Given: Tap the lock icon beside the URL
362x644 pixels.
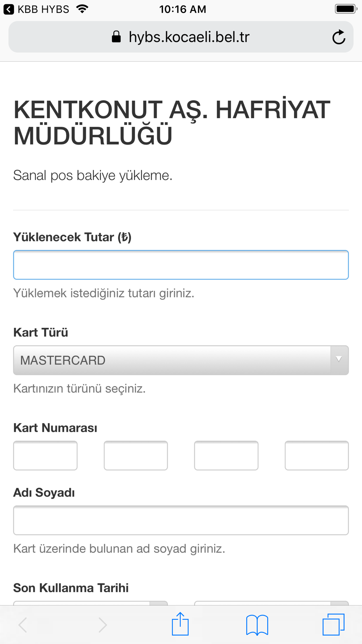Looking at the screenshot, I should pyautogui.click(x=116, y=37).
